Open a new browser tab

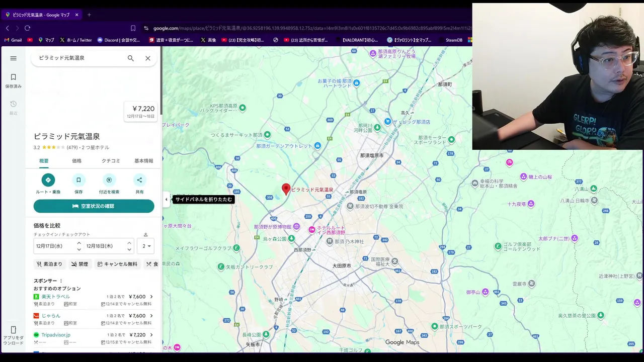89,15
